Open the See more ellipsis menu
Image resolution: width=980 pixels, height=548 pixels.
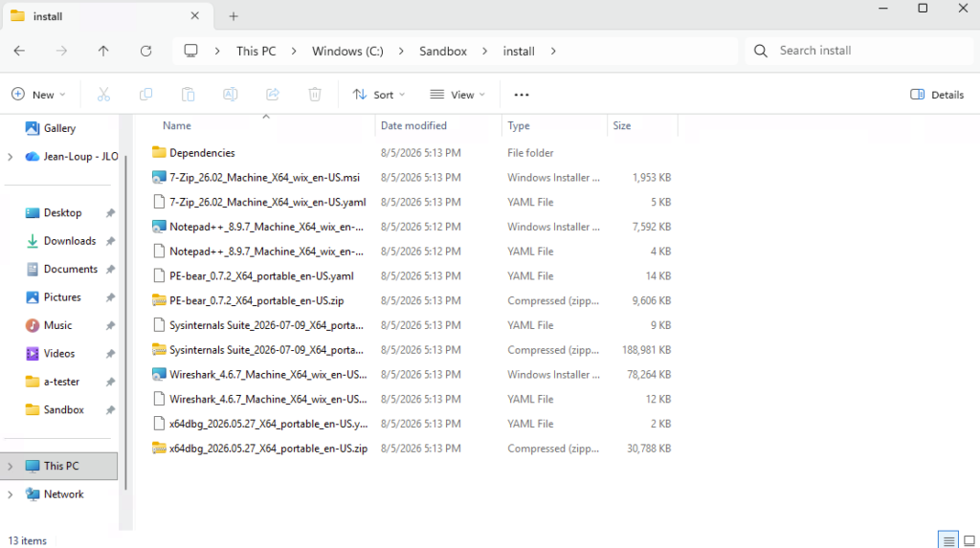(522, 95)
